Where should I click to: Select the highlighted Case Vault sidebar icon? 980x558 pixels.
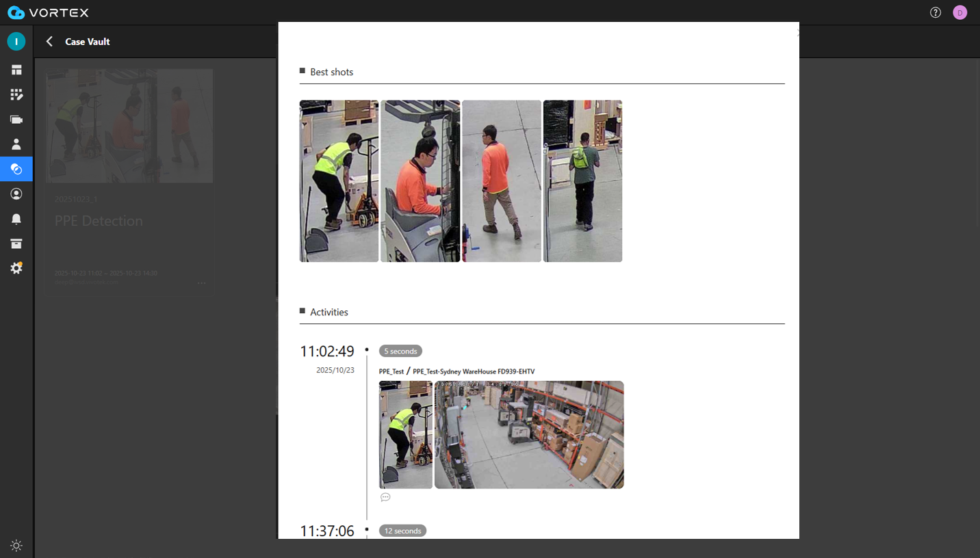tap(16, 169)
